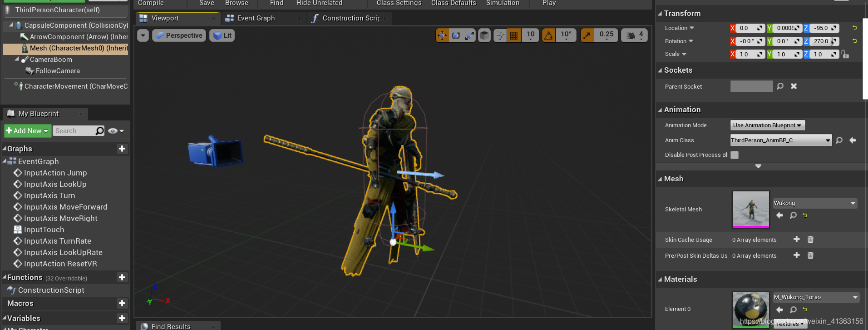The image size is (868, 330).
Task: Open the Lit view mode menu
Action: point(222,35)
